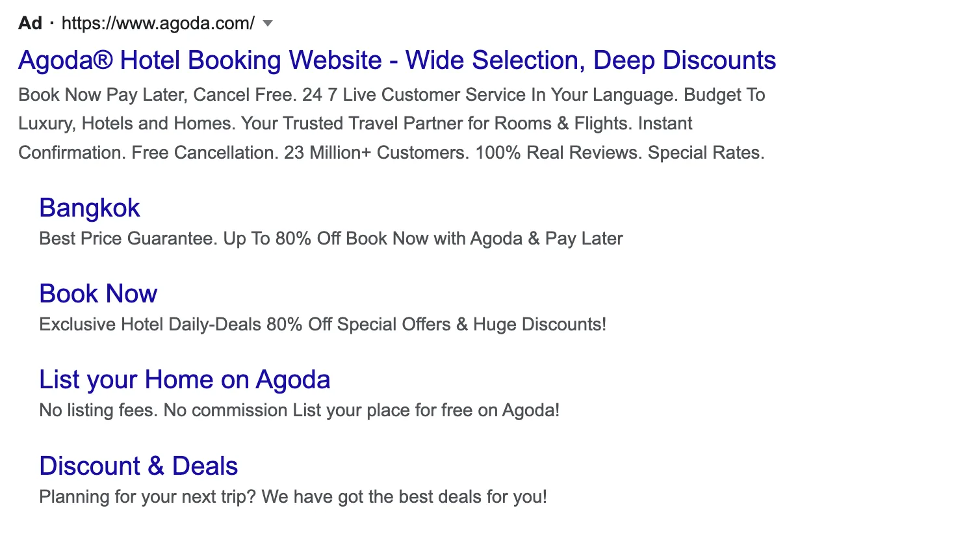
Task: Click the No listing fees description text
Action: (x=300, y=410)
